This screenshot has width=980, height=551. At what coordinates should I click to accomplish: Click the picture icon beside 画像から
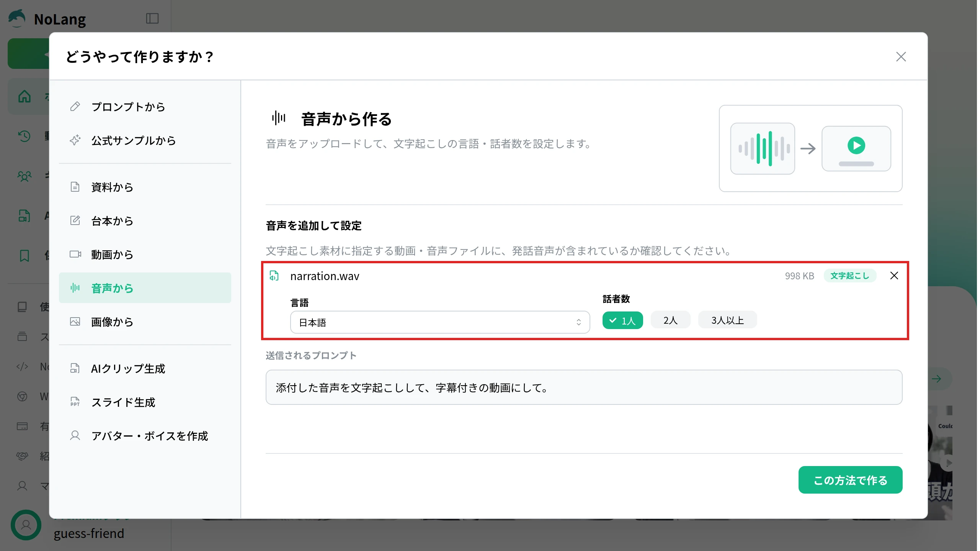pyautogui.click(x=75, y=321)
